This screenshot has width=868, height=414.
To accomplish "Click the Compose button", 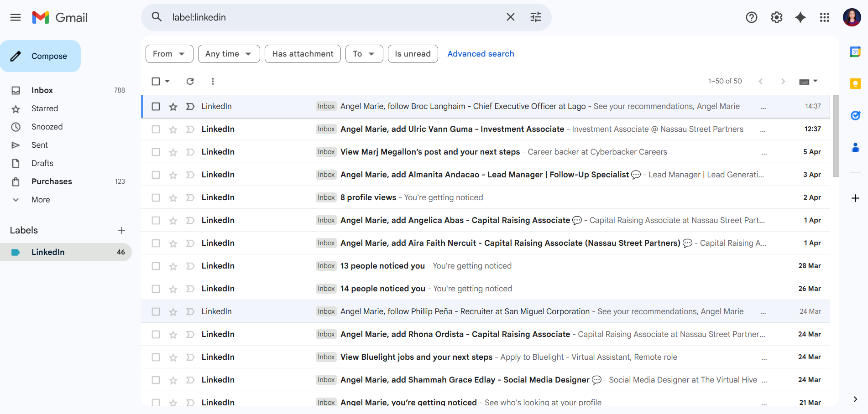I will [41, 56].
